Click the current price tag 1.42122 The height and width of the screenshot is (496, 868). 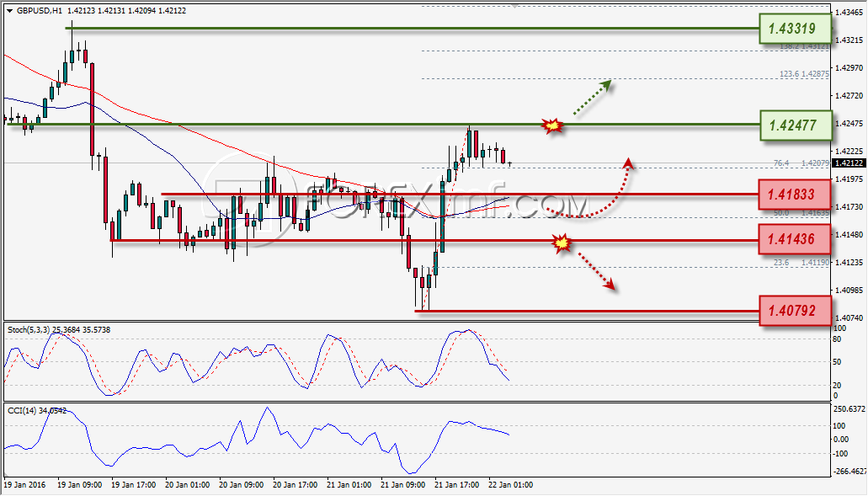click(x=849, y=163)
